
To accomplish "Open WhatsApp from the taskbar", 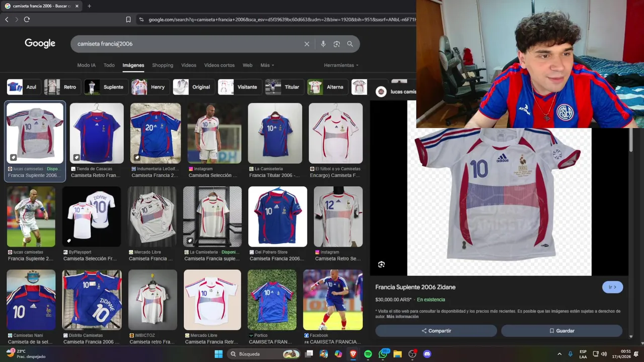I will (383, 354).
